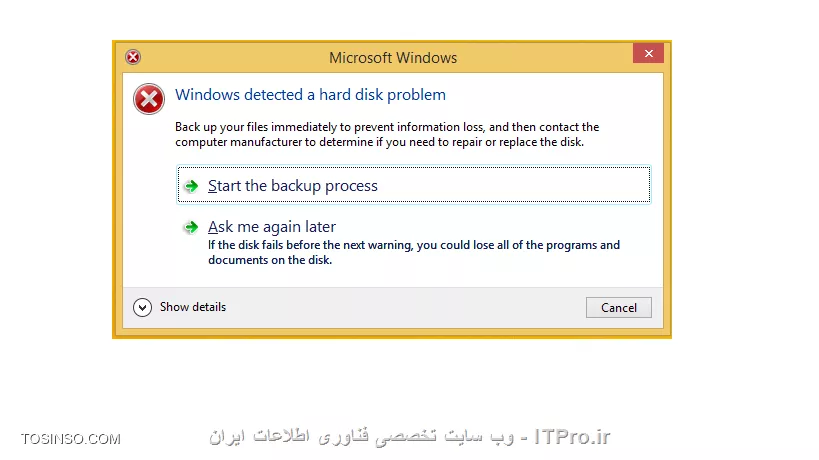Screen dimensions: 819x460
Task: Click the Microsoft Windows title bar text
Action: (x=393, y=58)
